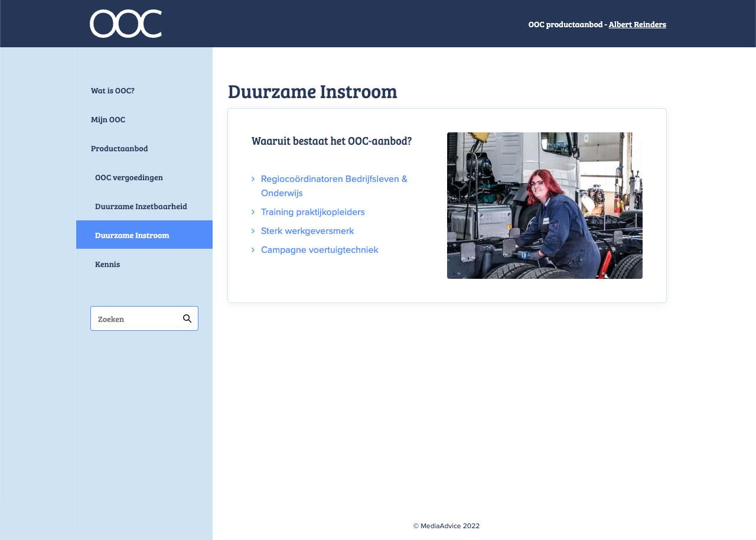Open Training praktijkopleiders link

313,212
